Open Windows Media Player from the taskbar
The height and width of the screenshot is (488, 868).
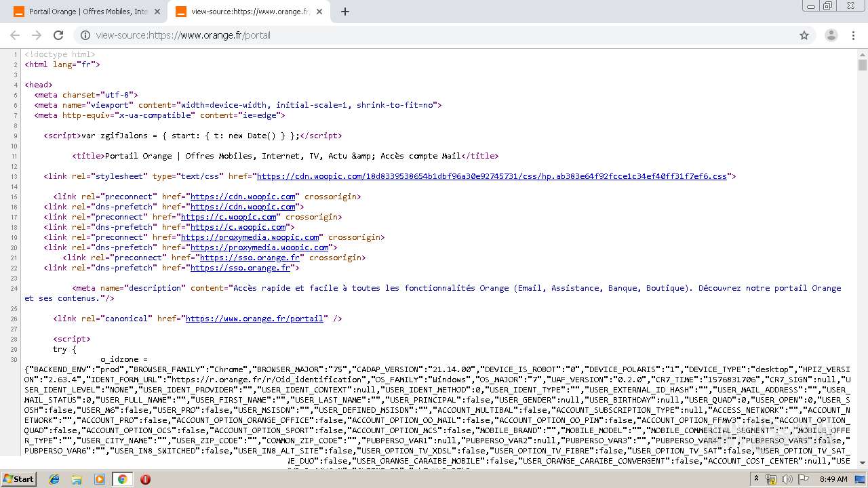(x=100, y=479)
